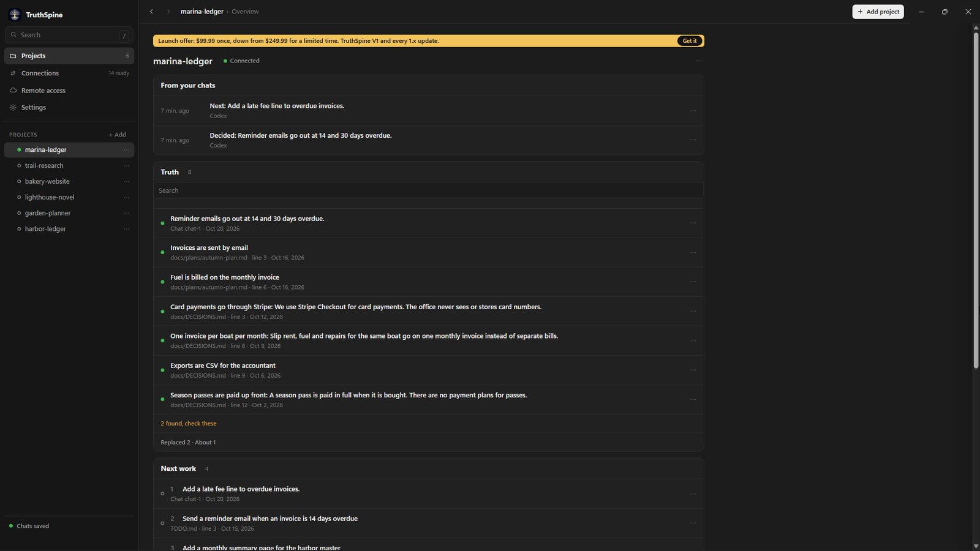This screenshot has width=980, height=551.
Task: Open more menu for Invoices sent by email
Action: (x=693, y=253)
